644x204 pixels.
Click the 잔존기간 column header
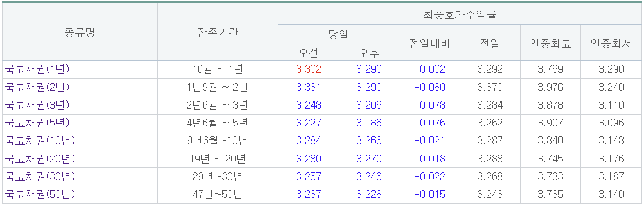pyautogui.click(x=217, y=33)
